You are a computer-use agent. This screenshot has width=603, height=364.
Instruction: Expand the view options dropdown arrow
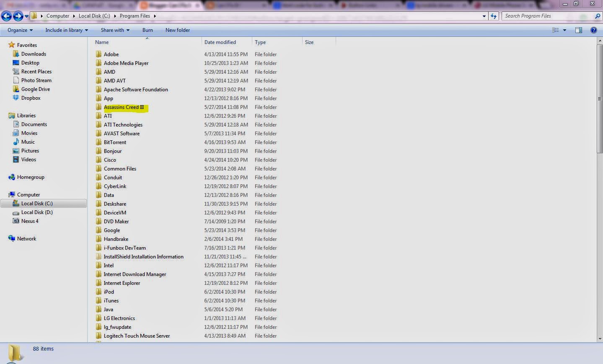click(x=564, y=30)
